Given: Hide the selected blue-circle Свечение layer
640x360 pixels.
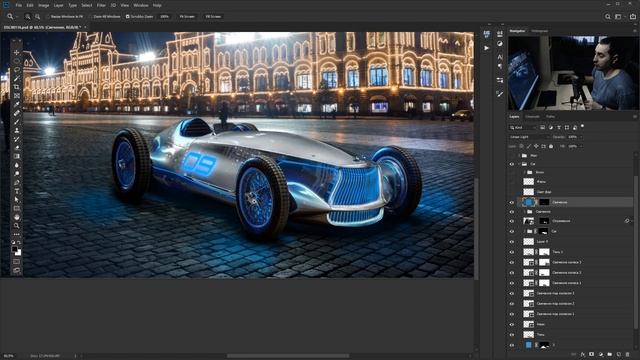Looking at the screenshot, I should (x=512, y=202).
